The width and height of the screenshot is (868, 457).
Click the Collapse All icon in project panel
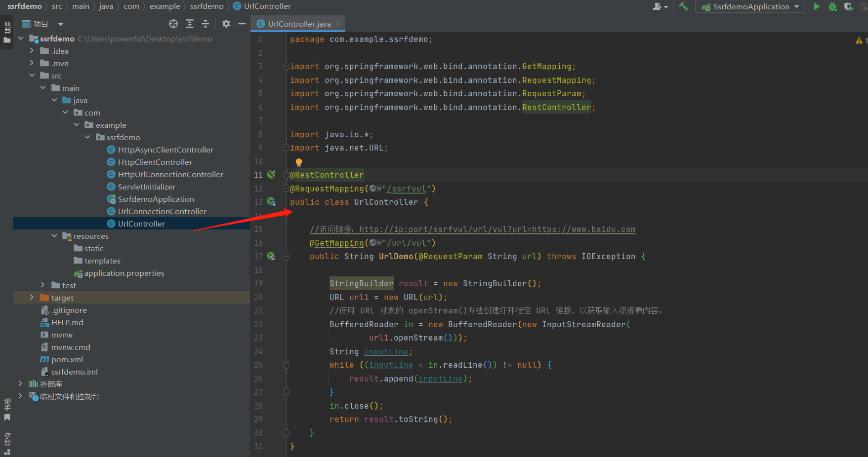(x=206, y=24)
